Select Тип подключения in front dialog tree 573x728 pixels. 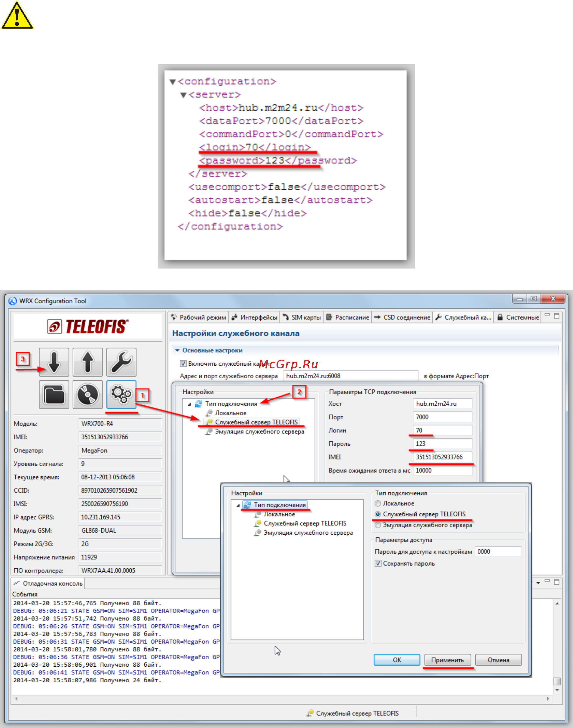tap(280, 505)
